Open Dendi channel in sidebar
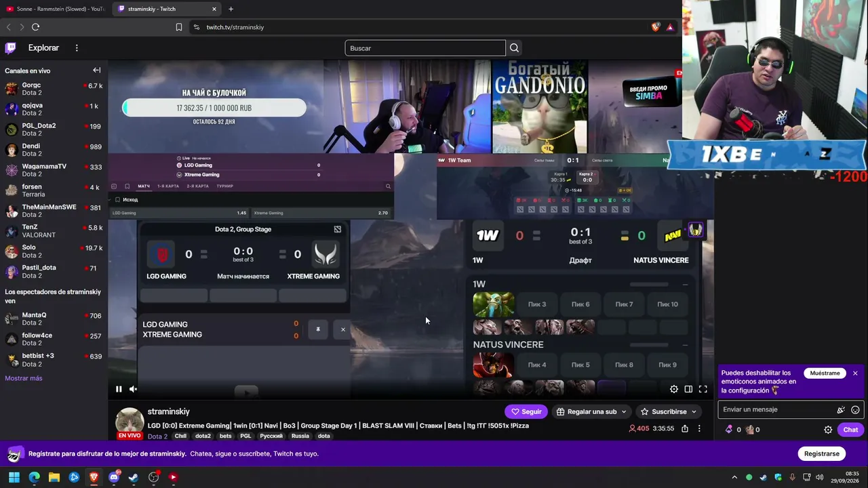The image size is (868, 488). pyautogui.click(x=54, y=150)
